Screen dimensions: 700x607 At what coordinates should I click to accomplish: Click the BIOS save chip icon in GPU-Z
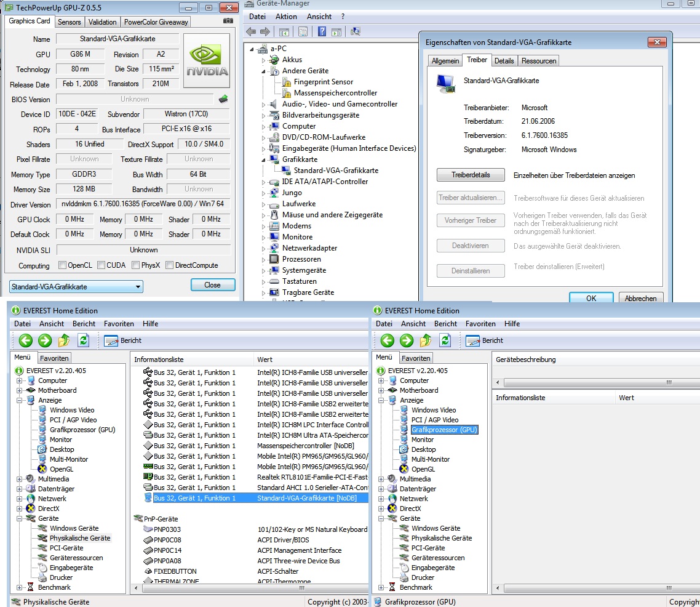(x=223, y=98)
